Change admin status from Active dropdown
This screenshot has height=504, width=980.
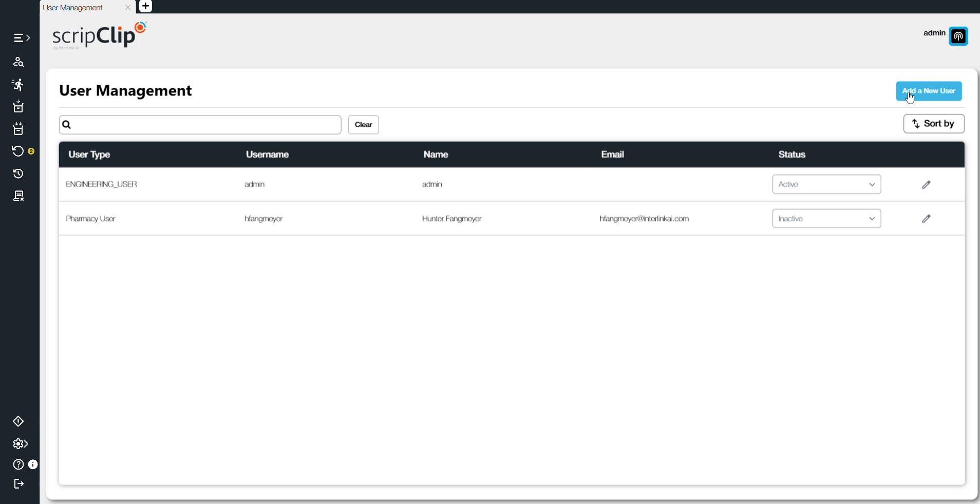click(x=826, y=184)
